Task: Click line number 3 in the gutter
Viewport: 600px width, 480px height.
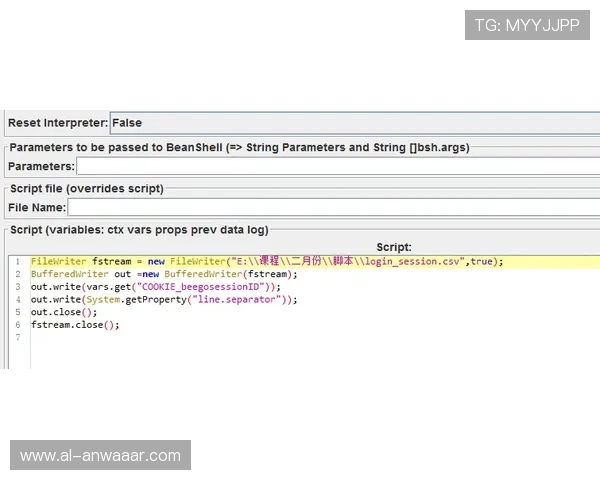Action: pyautogui.click(x=17, y=287)
